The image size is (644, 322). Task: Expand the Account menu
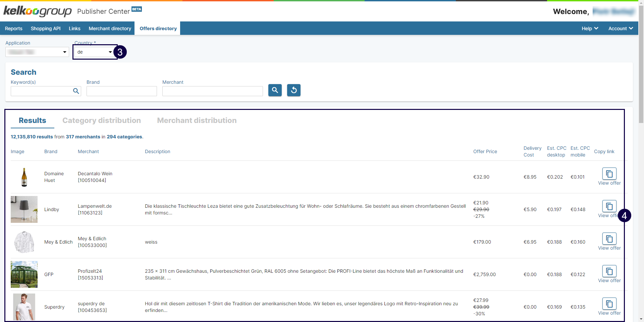click(620, 28)
